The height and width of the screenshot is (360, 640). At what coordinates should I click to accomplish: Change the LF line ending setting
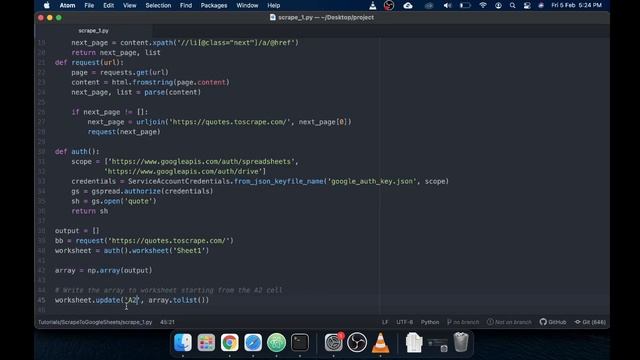point(385,322)
